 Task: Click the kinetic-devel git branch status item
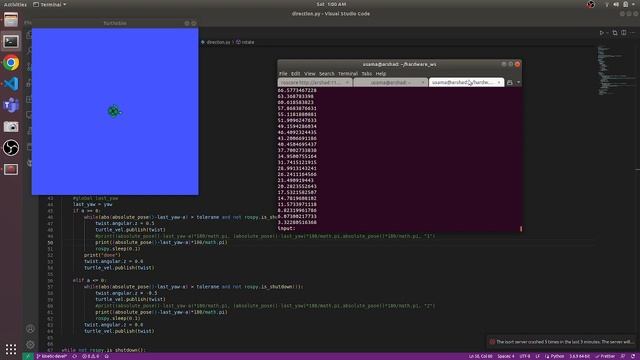point(52,356)
